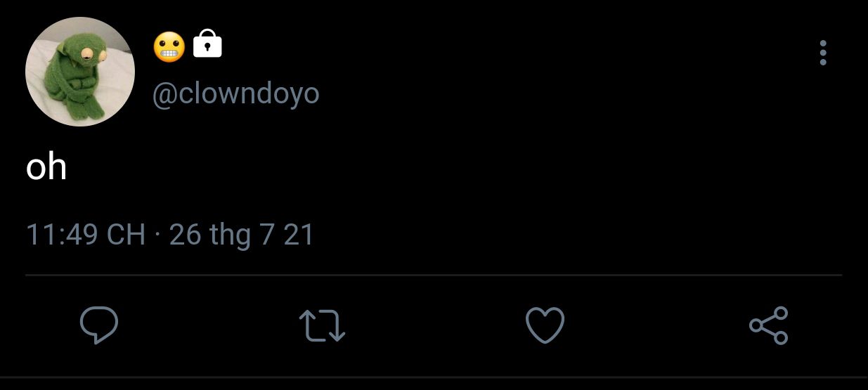
Task: Click the date 26 thg 7 21
Action: tap(242, 235)
